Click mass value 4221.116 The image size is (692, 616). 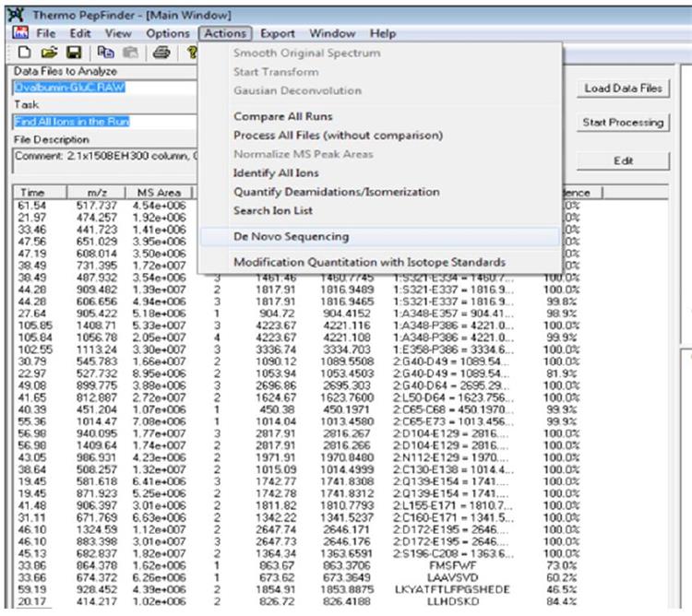coord(346,326)
